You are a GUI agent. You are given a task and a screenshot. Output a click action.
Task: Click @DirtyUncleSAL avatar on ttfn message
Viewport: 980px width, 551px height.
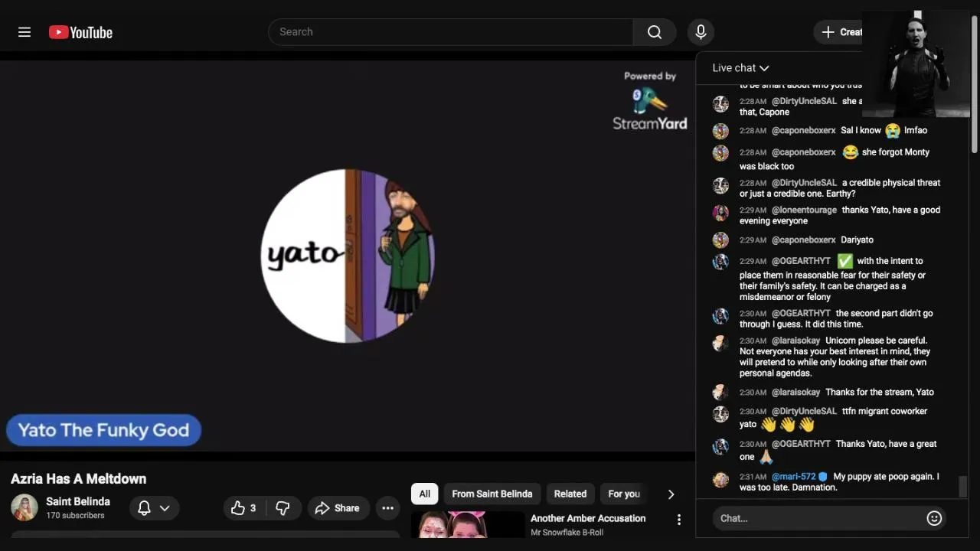pyautogui.click(x=720, y=414)
